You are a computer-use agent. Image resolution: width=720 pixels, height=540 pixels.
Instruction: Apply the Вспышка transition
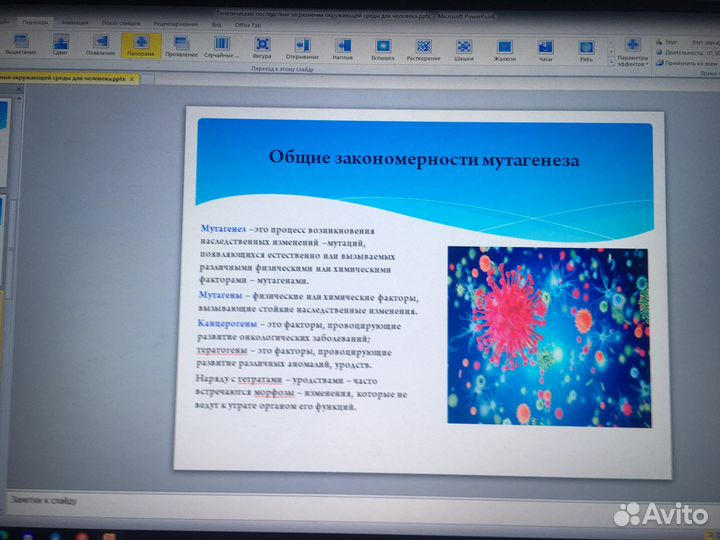383,49
